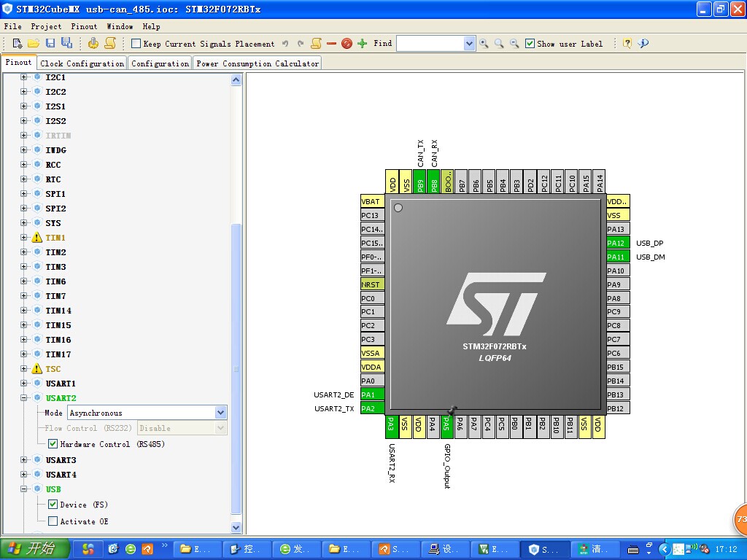The width and height of the screenshot is (747, 560).
Task: Select the RTC item in tree
Action: (53, 179)
